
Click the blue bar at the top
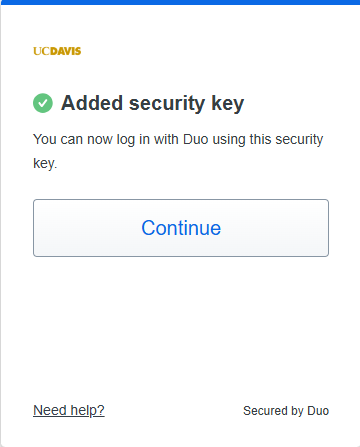point(180,2)
